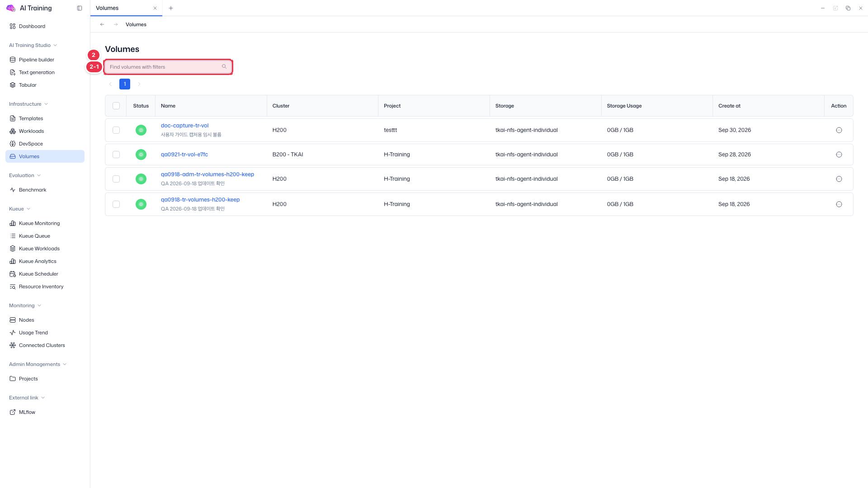The image size is (868, 488).
Task: Check the qa0918-adm-tr-volumes-h200-keep row checkbox
Action: coord(116,179)
